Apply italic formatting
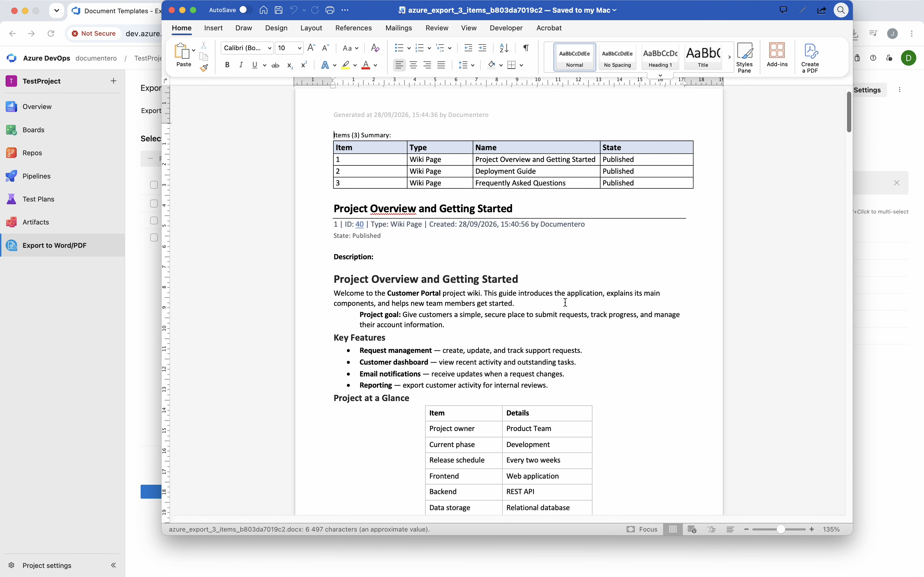This screenshot has width=924, height=577. click(241, 65)
